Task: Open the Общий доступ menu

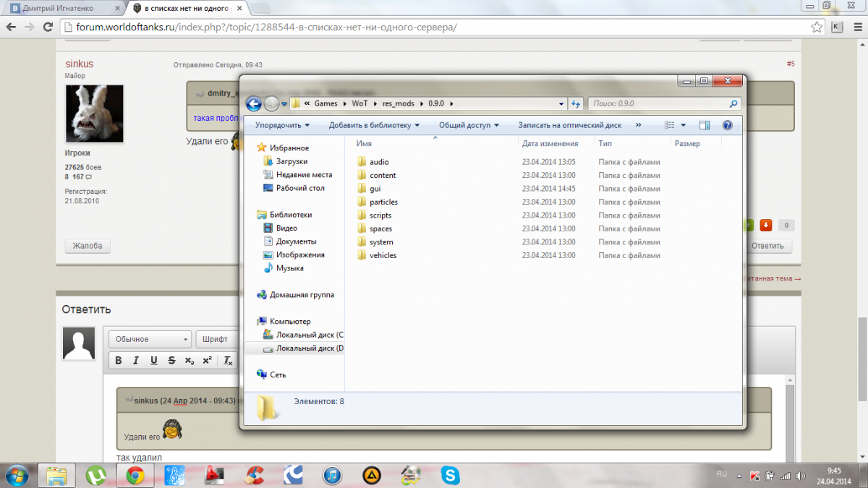Action: coord(469,125)
